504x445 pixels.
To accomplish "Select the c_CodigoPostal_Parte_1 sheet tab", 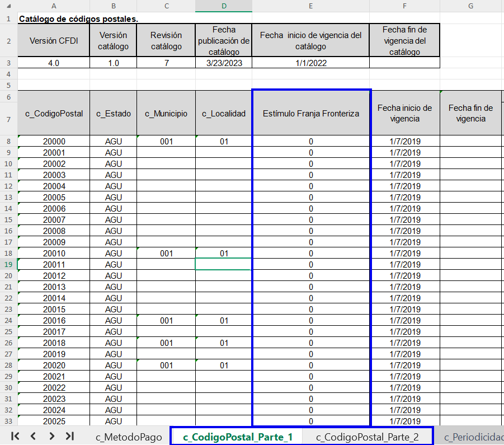I will 237,437.
